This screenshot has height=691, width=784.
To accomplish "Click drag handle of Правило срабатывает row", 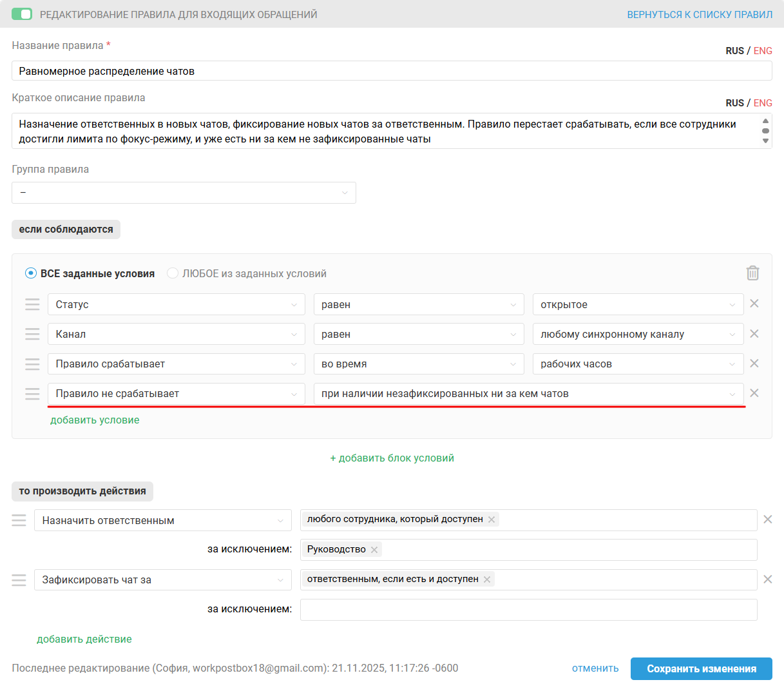I will coord(32,364).
